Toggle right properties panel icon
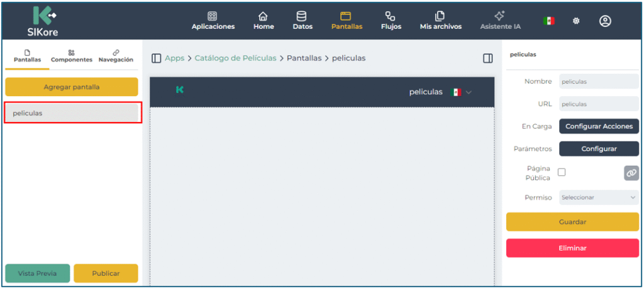The width and height of the screenshot is (644, 289). click(x=487, y=58)
